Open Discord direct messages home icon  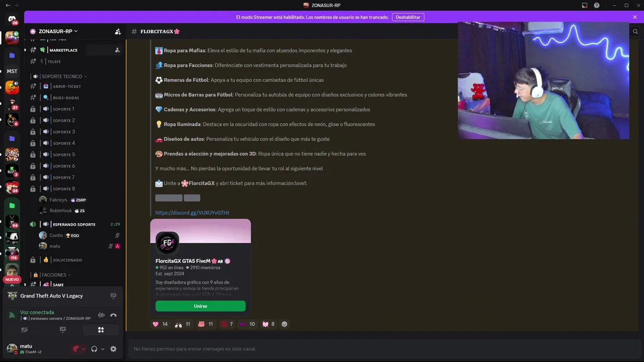[12, 19]
